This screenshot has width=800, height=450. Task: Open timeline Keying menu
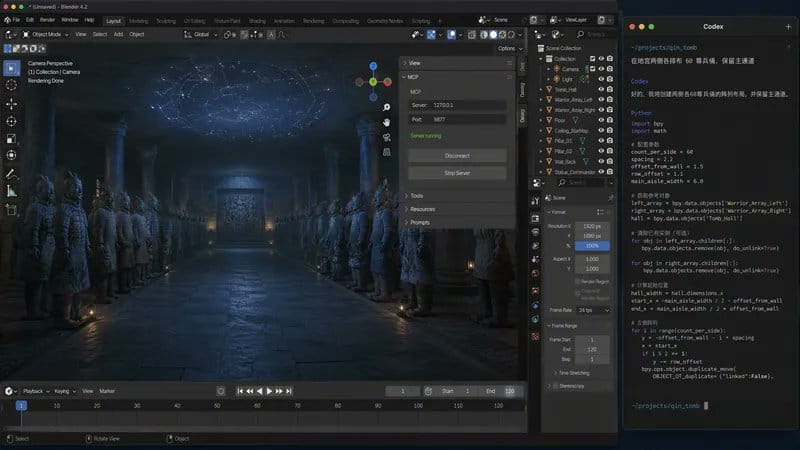pyautogui.click(x=64, y=391)
